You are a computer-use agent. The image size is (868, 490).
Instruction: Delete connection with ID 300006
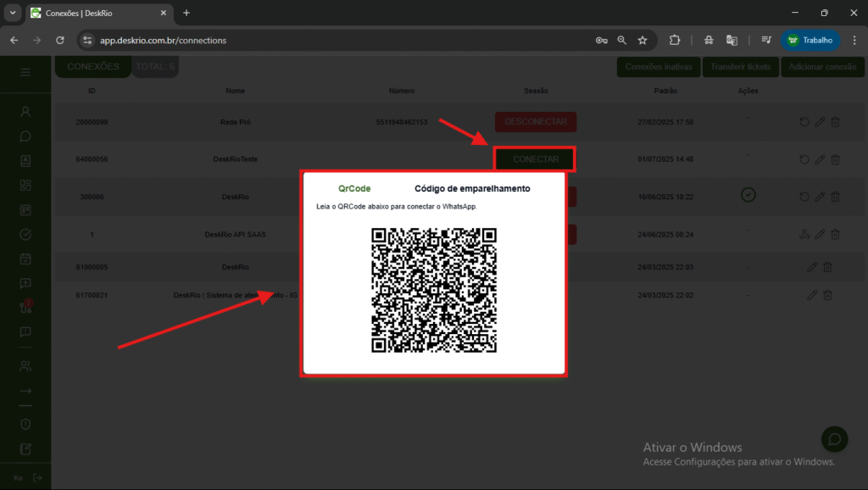835,197
